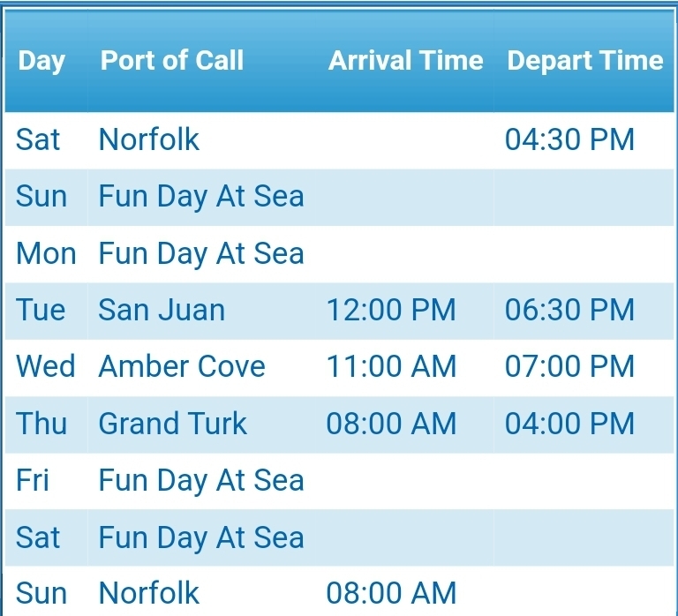Click the Thu day cell
The image size is (678, 616).
[41, 423]
